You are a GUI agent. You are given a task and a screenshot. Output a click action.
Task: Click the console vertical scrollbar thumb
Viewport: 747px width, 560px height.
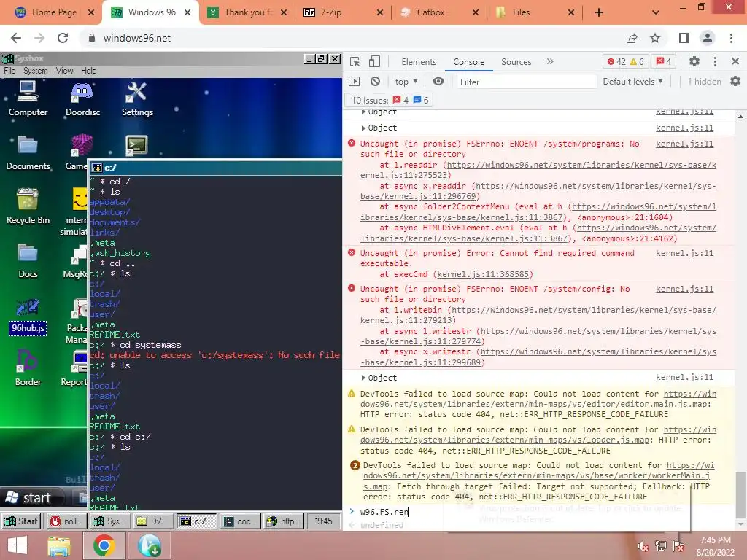[x=740, y=494]
